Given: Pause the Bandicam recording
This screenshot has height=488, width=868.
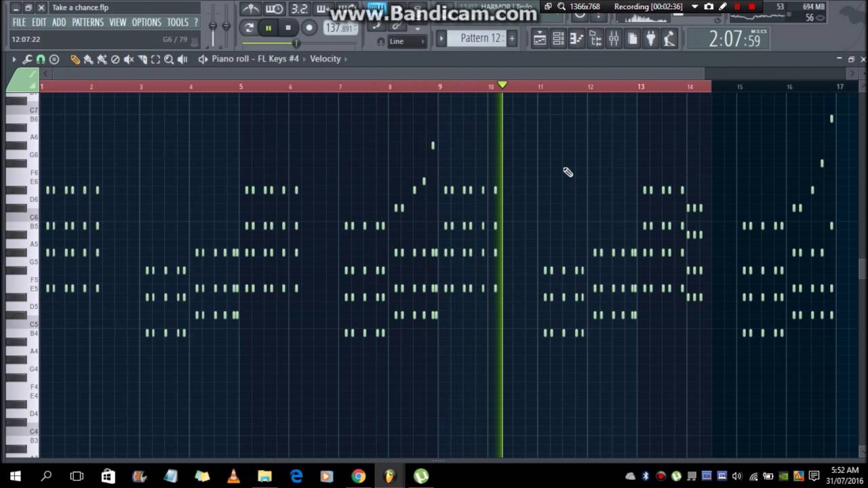Looking at the screenshot, I should (737, 7).
